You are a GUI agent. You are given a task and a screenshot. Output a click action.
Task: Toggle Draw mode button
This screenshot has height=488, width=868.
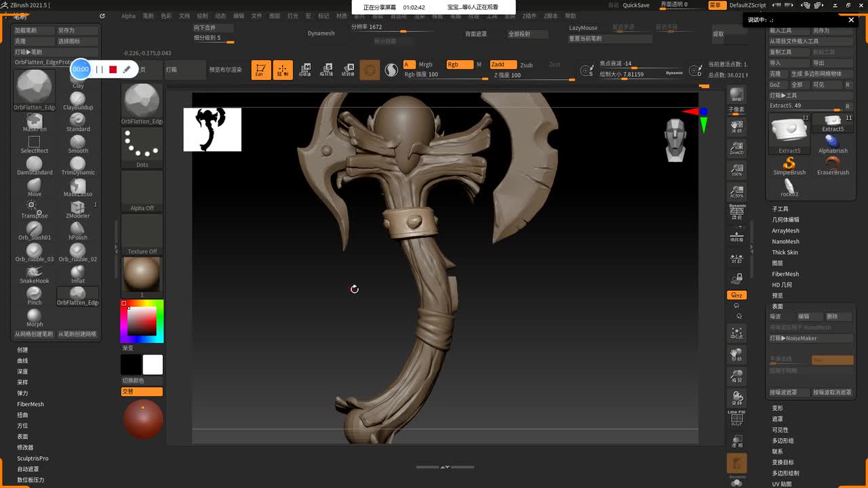click(283, 70)
